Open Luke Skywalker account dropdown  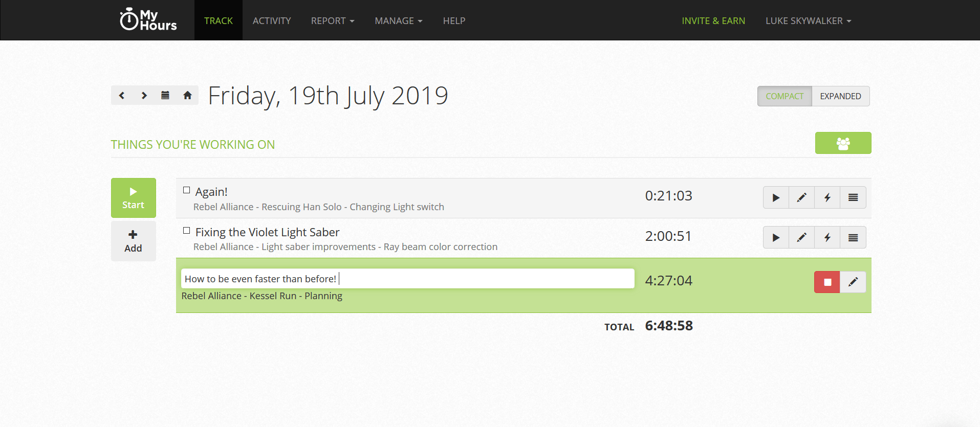[x=808, y=21]
